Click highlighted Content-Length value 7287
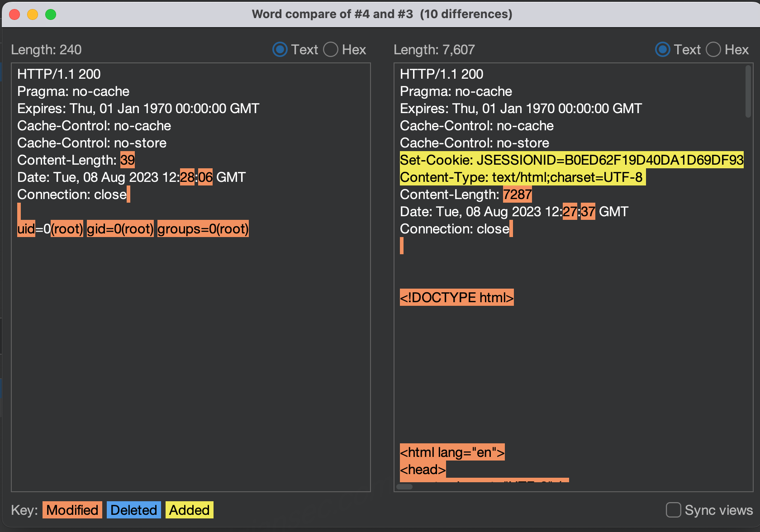 [x=518, y=194]
